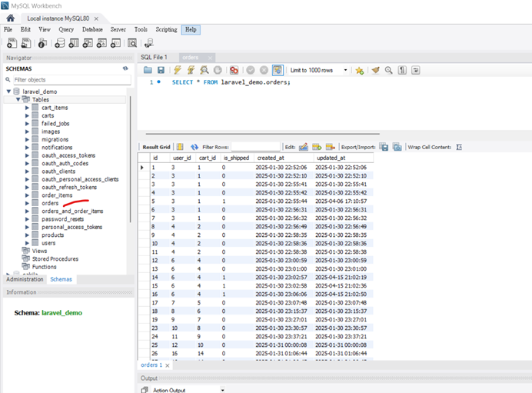The image size is (532, 393).
Task: Expand the products table node
Action: [27, 235]
